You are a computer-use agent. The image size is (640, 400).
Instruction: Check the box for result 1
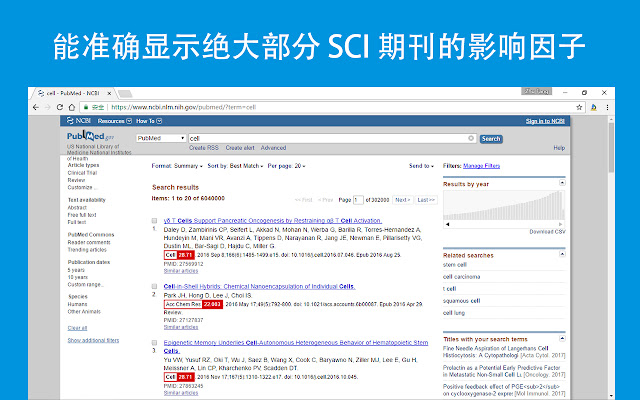(154, 220)
